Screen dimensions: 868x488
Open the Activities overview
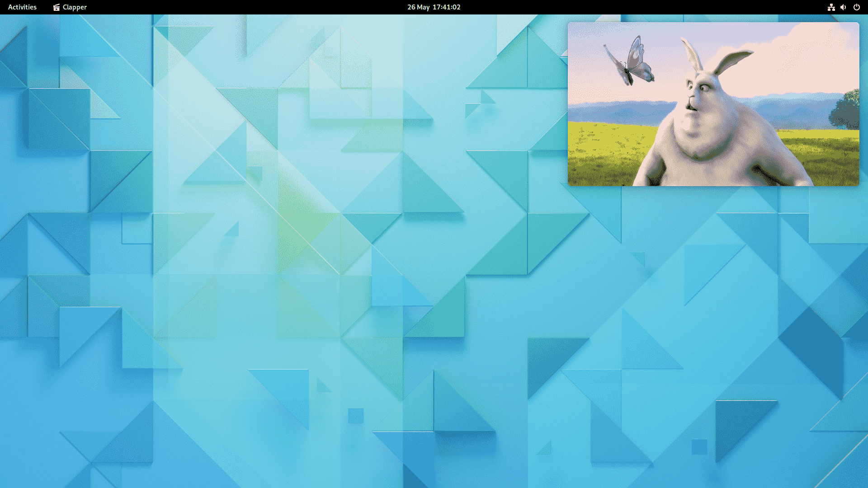pos(22,7)
